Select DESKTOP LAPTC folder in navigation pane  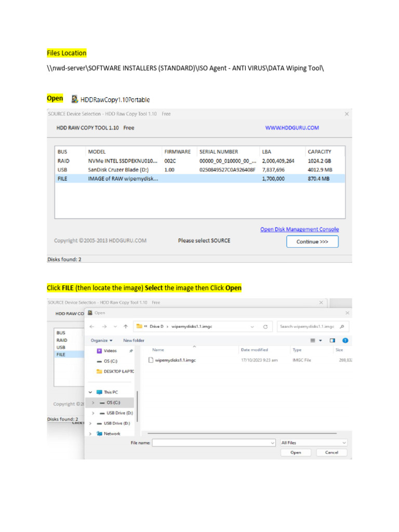coord(119,371)
